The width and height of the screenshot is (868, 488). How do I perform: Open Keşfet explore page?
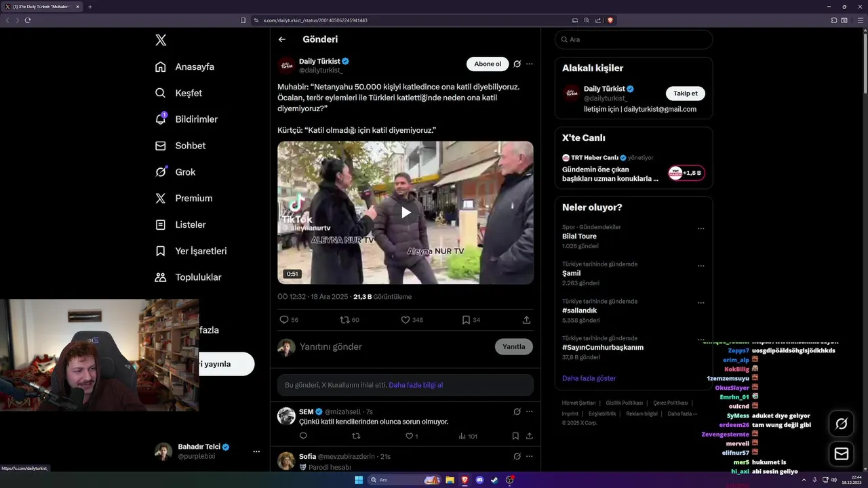[x=178, y=93]
